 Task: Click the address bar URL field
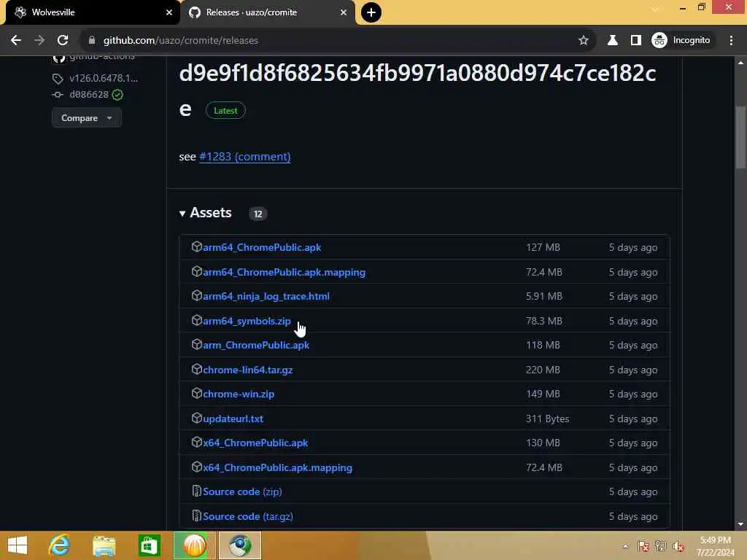pyautogui.click(x=333, y=41)
